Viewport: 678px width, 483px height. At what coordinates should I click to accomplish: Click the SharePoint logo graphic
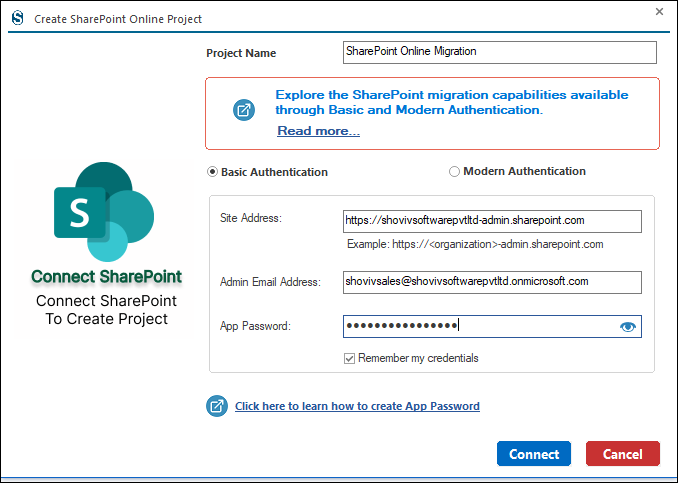coord(104,211)
